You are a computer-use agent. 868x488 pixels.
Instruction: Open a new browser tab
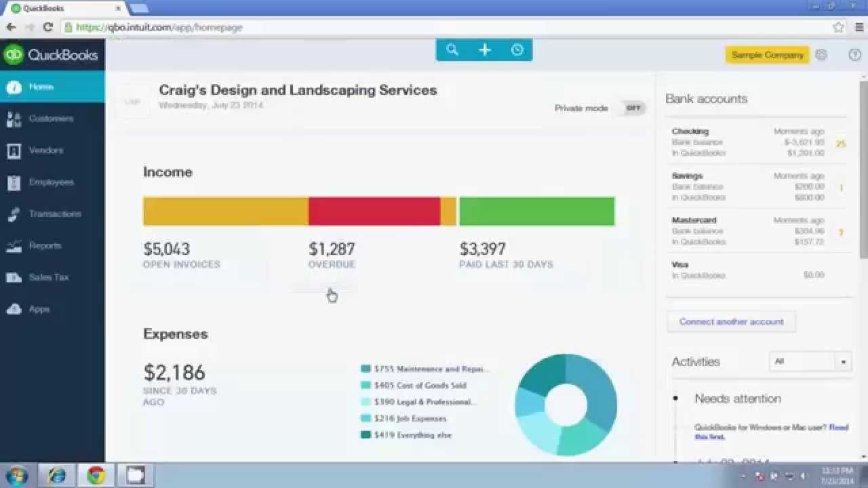pos(139,8)
